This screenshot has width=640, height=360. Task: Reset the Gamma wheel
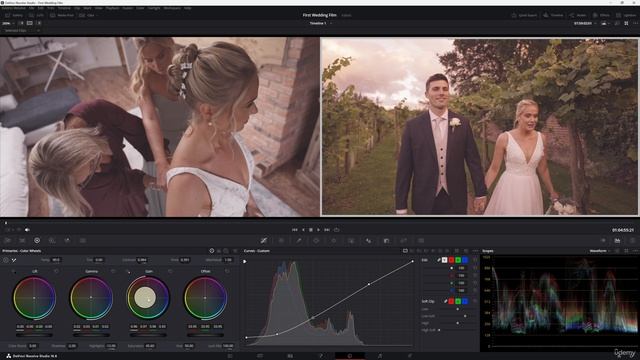pos(113,271)
